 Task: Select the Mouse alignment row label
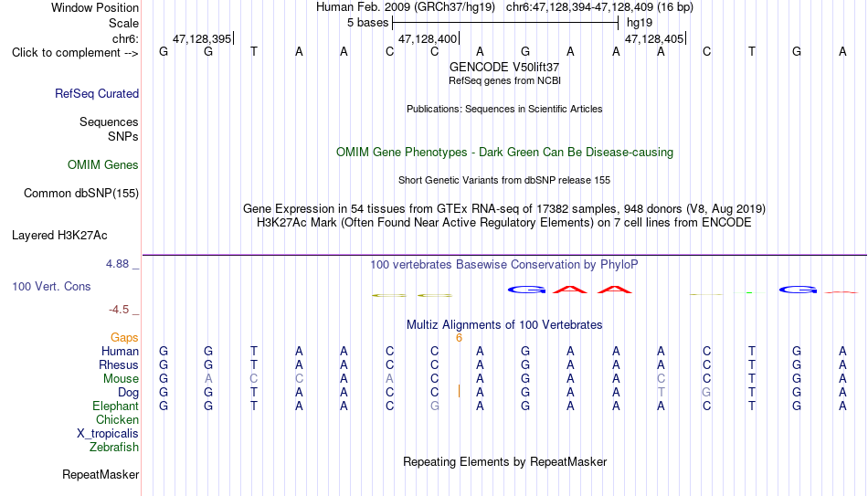[x=121, y=379]
